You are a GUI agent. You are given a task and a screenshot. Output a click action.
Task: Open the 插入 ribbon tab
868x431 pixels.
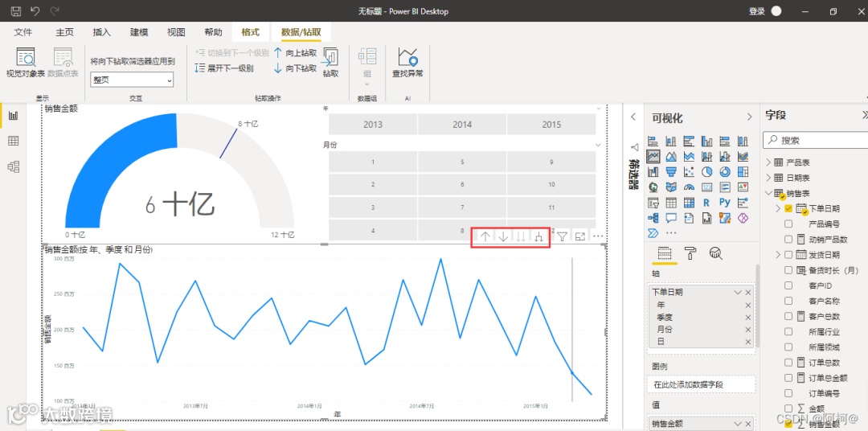point(102,32)
